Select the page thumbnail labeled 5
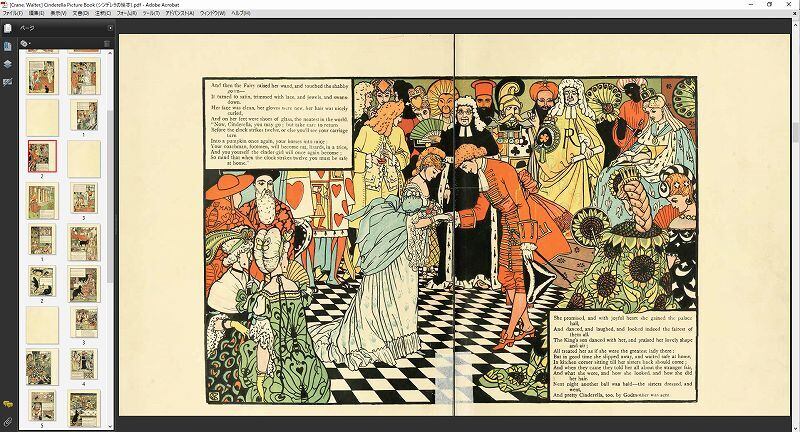The width and height of the screenshot is (800, 432). click(x=42, y=406)
